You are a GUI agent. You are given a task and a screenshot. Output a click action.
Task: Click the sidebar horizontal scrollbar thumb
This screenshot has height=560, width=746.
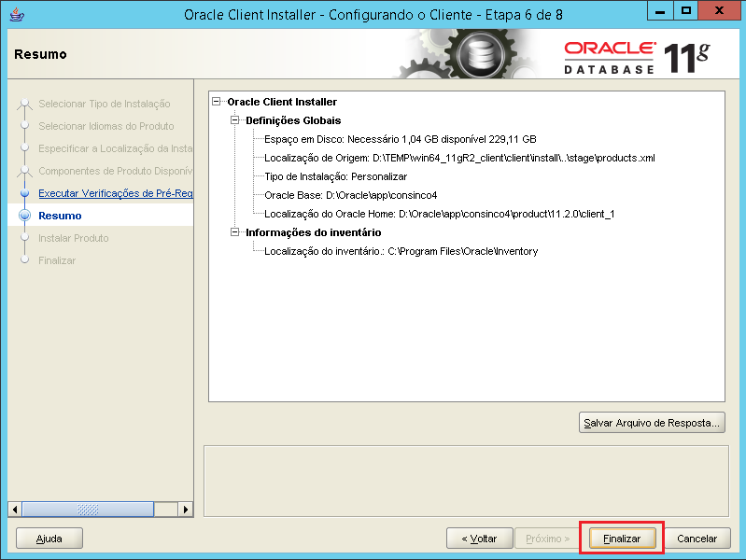click(88, 510)
